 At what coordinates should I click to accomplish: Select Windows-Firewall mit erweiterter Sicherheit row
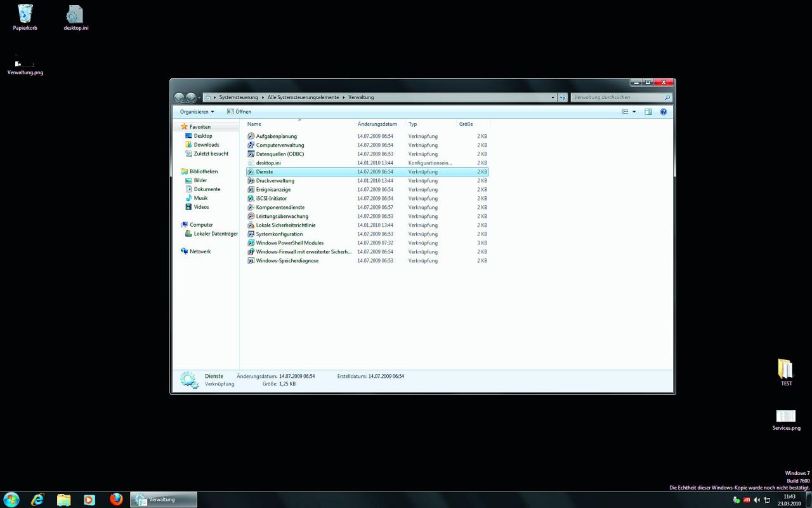(x=367, y=251)
